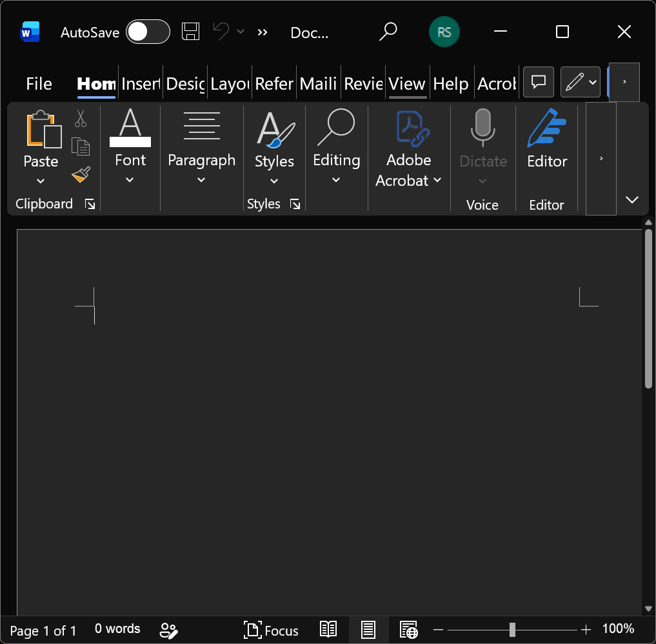Switch to the Help tab
Screen dimensions: 656x644
click(x=451, y=84)
